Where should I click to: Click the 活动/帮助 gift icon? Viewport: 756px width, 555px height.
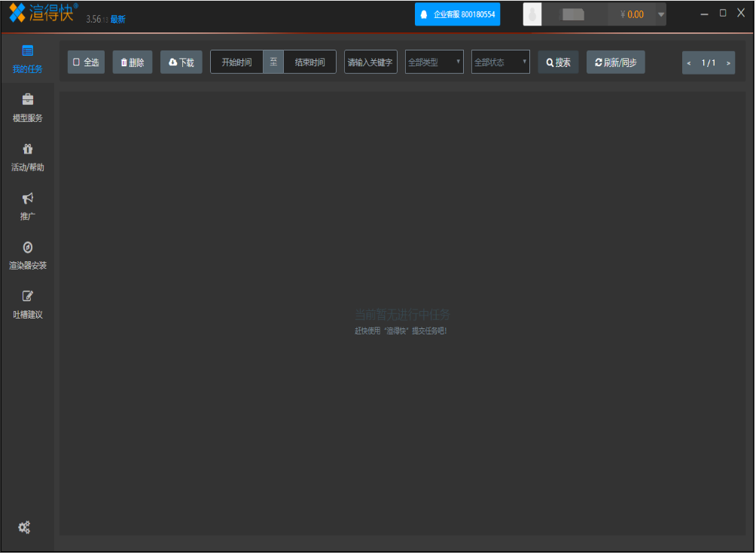[27, 149]
